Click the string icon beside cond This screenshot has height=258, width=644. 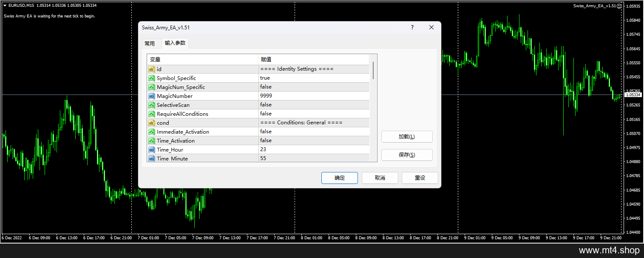pos(151,123)
